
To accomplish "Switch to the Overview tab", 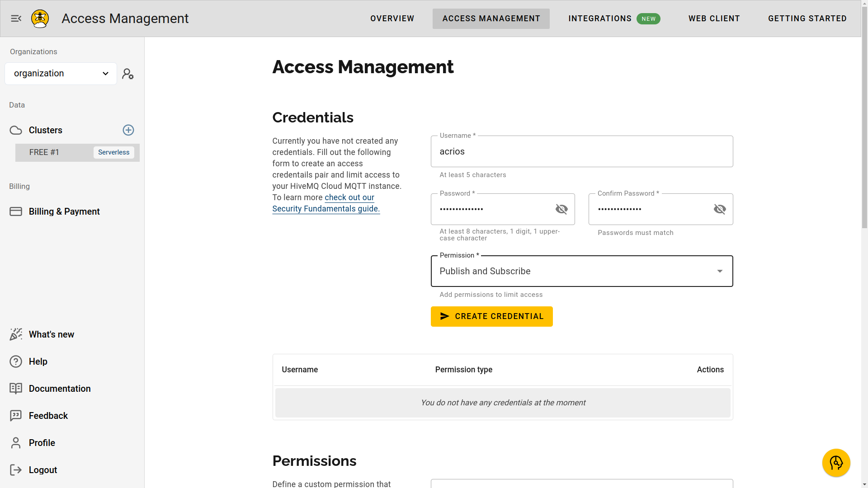I will (392, 19).
